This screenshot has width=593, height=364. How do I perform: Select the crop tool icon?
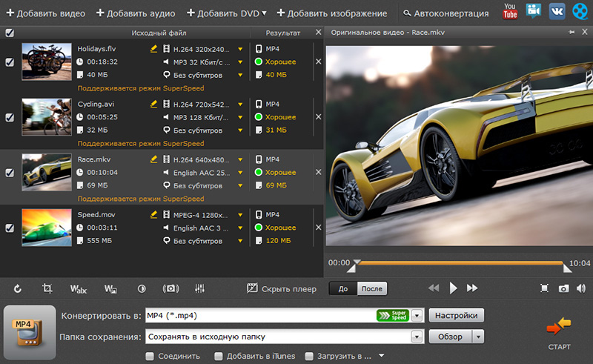[x=47, y=288]
